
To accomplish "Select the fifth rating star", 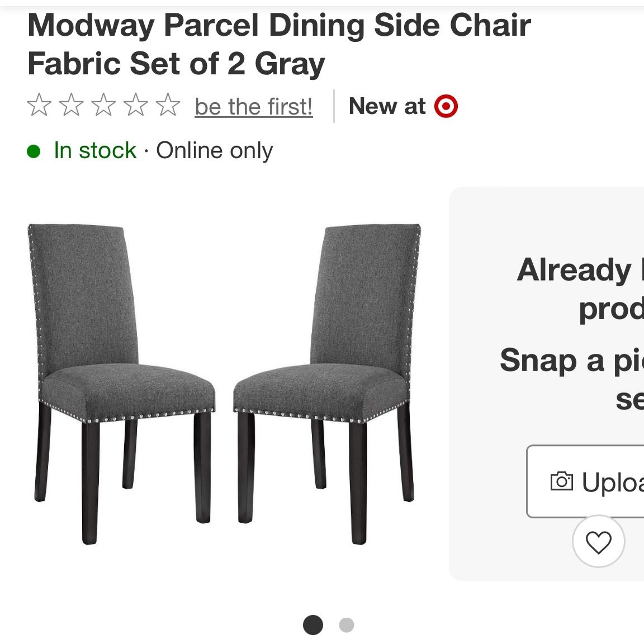I will point(168,105).
